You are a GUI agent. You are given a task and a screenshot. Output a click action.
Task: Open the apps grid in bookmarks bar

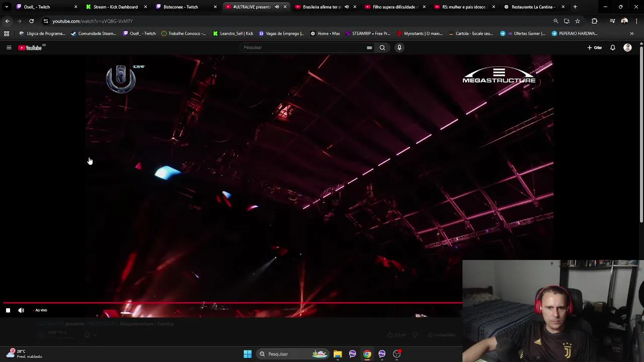(x=7, y=34)
